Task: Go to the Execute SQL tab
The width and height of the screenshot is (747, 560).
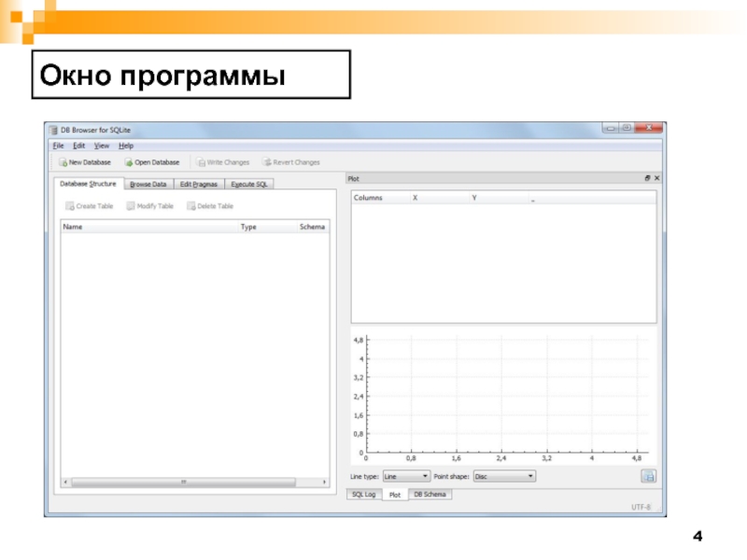Action: point(249,185)
